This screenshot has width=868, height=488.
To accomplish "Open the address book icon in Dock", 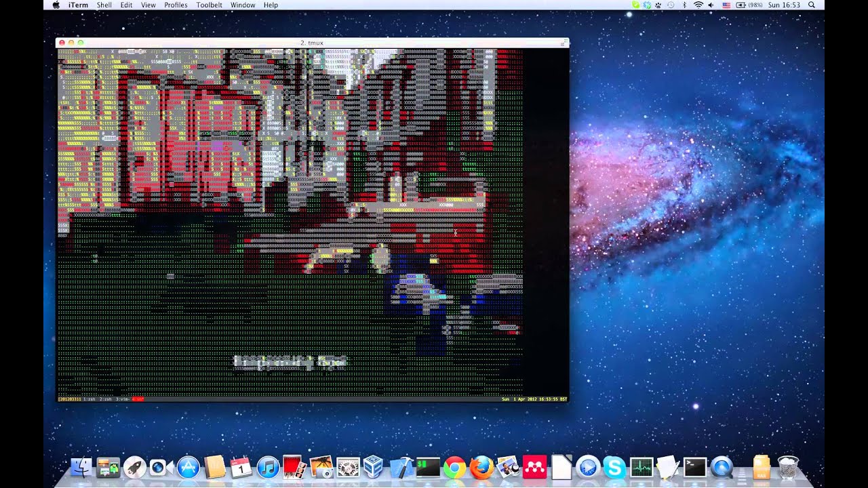I will 214,467.
